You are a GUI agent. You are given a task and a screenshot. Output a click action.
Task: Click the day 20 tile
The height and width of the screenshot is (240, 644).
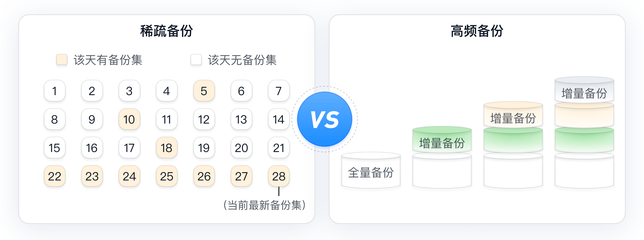[x=241, y=148]
